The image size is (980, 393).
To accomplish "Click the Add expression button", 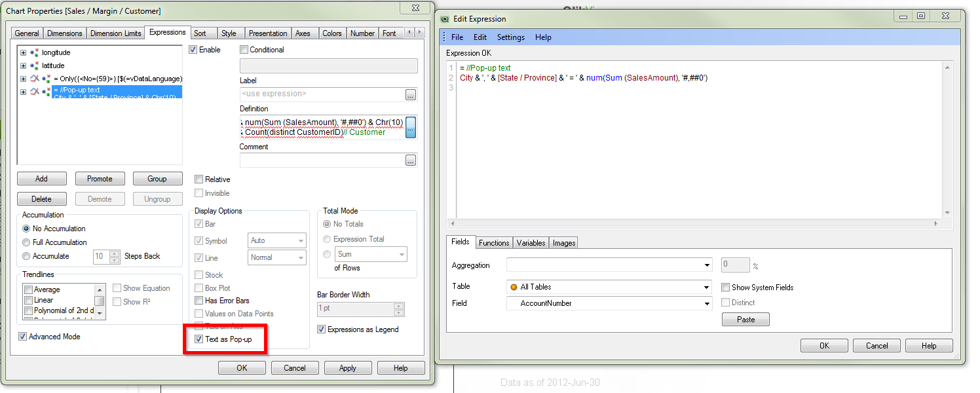I will click(41, 179).
